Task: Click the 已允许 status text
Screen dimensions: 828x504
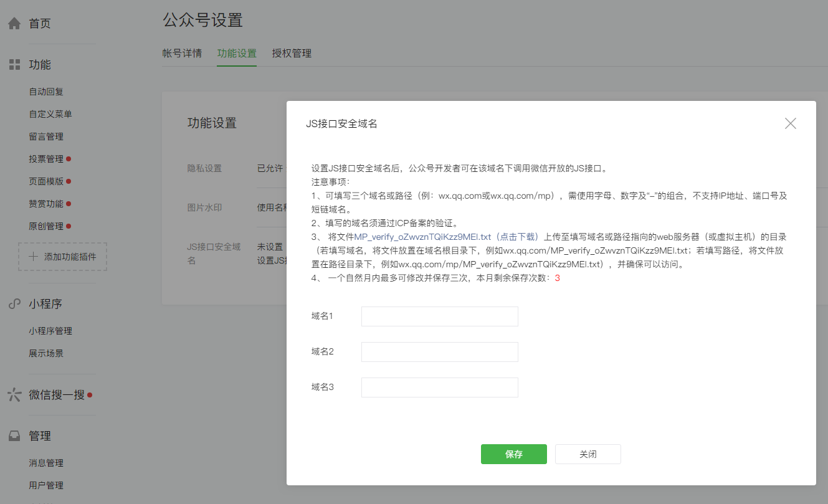Action: pos(270,168)
